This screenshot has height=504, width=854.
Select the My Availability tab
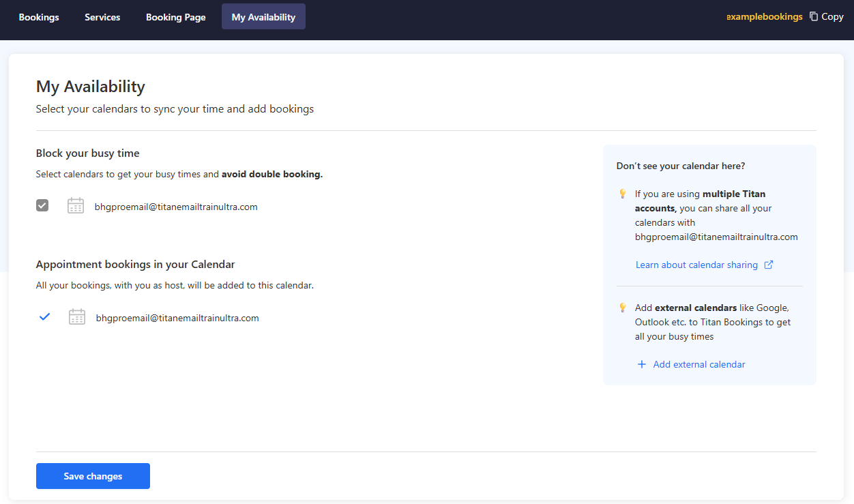pyautogui.click(x=263, y=17)
